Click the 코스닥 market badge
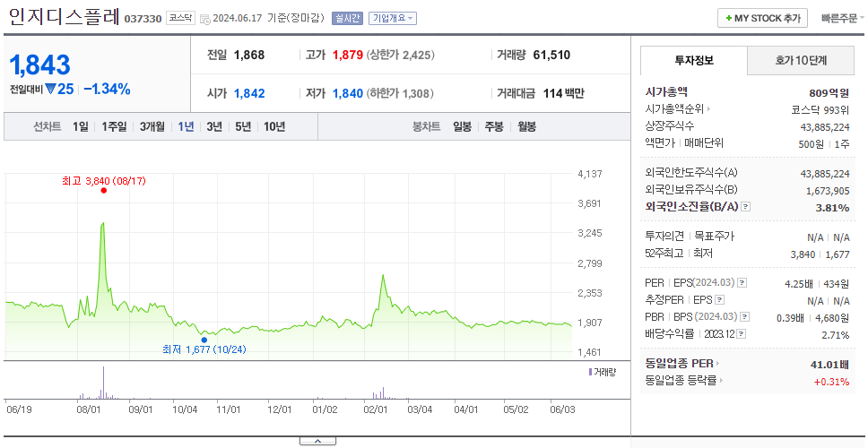Image resolution: width=868 pixels, height=448 pixels. pyautogui.click(x=180, y=18)
